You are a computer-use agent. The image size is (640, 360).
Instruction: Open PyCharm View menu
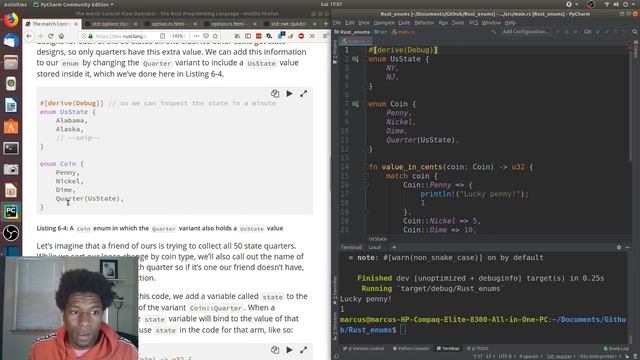[x=363, y=23]
